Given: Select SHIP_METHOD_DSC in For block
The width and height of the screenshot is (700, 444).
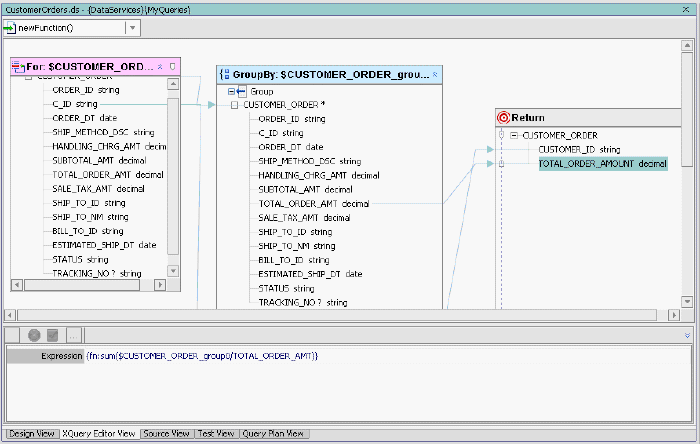Looking at the screenshot, I should [103, 133].
